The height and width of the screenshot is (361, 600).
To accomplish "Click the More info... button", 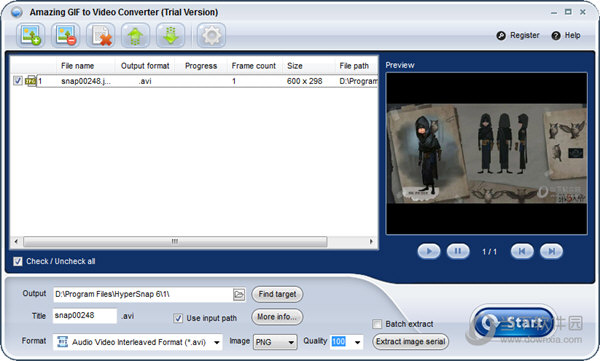I will click(277, 317).
